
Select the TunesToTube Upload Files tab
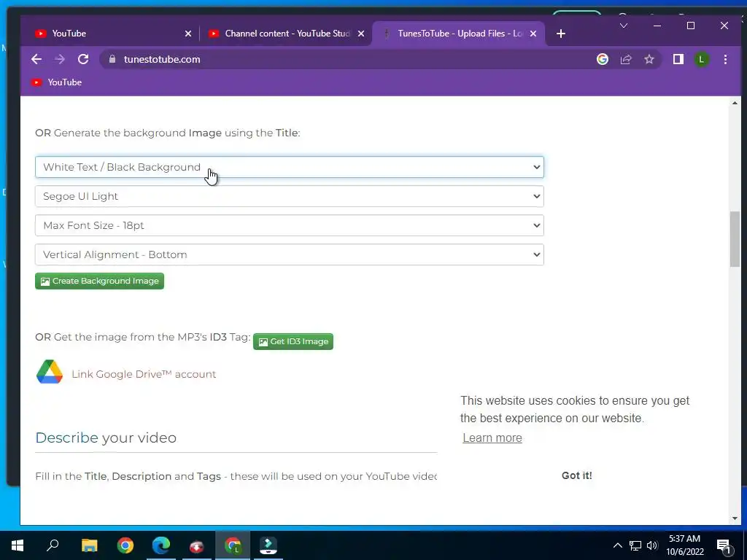458,34
